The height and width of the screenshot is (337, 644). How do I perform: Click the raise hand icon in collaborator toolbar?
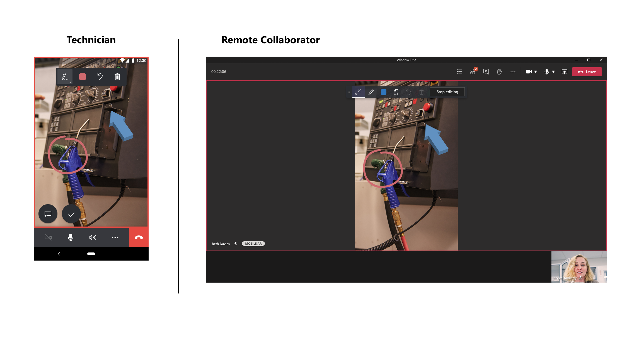(x=497, y=71)
